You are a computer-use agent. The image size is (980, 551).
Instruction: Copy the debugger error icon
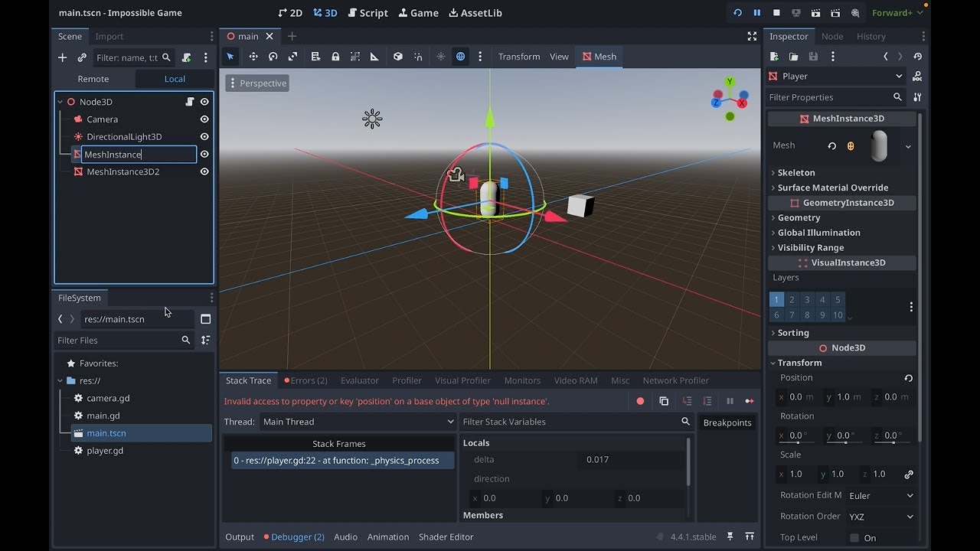pos(664,401)
